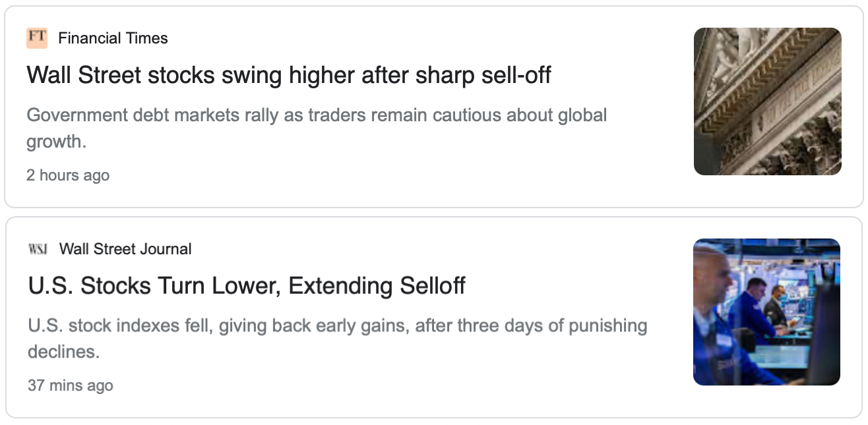Click the Financial Times FT logo icon

(x=37, y=38)
